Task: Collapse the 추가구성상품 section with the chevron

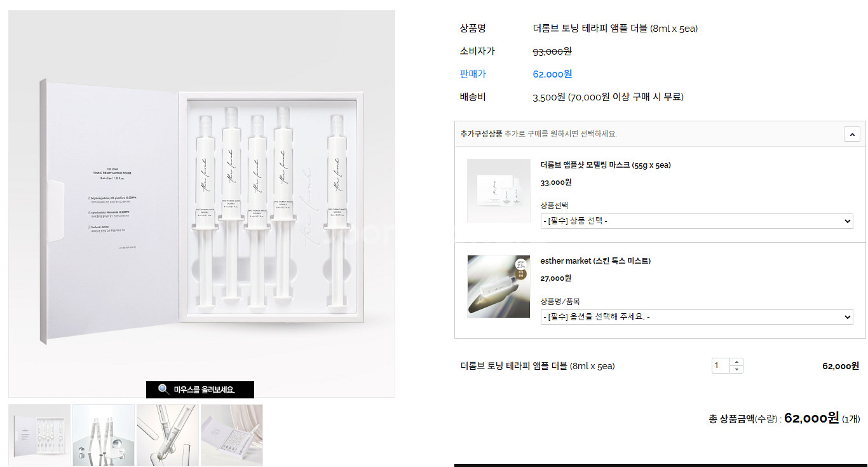Action: 851,134
